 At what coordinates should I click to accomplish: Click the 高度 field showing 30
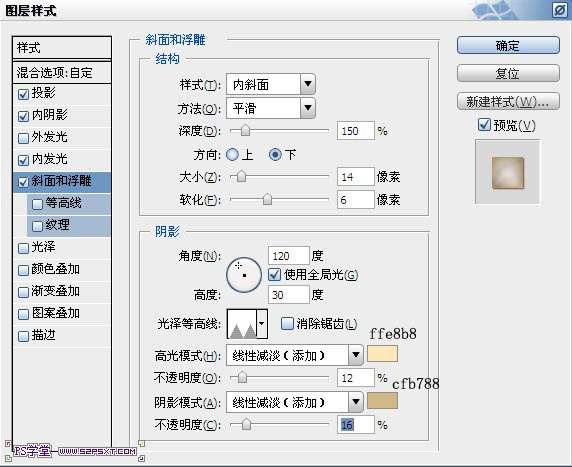(289, 295)
